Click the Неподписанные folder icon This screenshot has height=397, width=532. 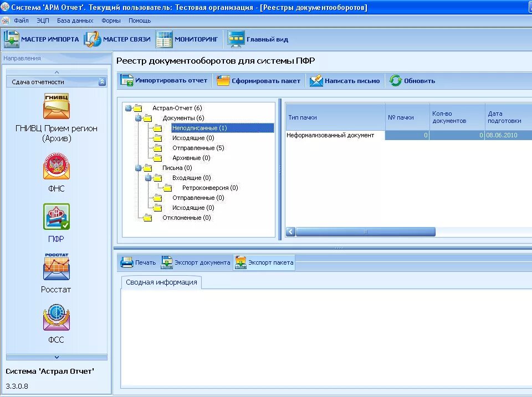(157, 128)
